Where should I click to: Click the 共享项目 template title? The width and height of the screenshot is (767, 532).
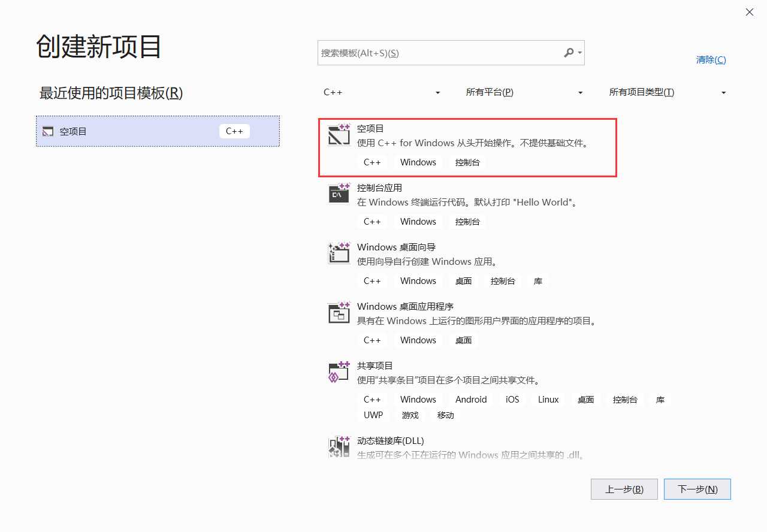click(375, 366)
